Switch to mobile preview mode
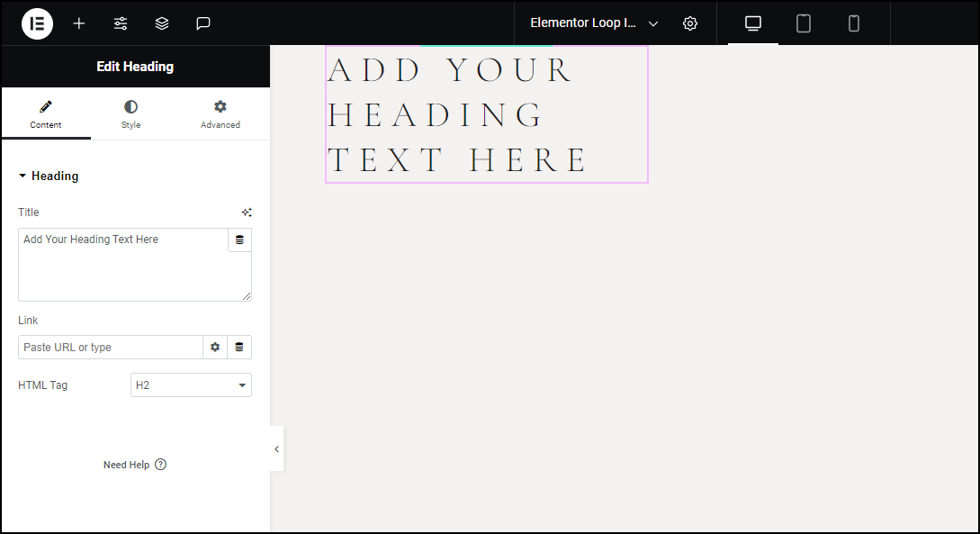 [x=854, y=23]
